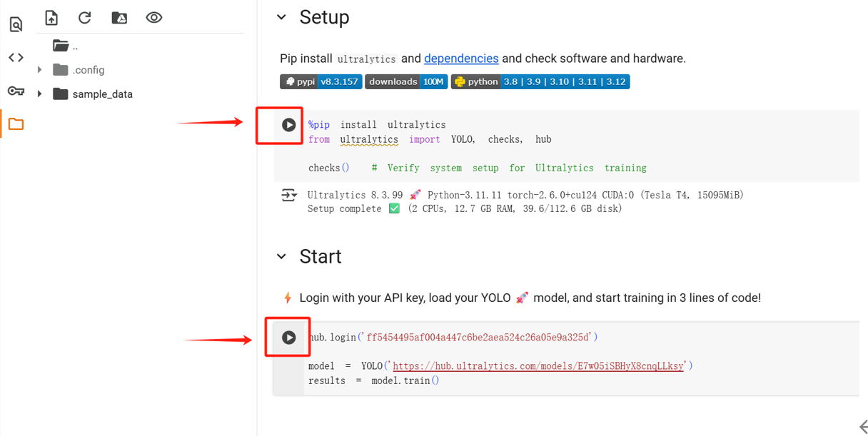Upload a file to session storage
The height and width of the screenshot is (444, 868).
click(51, 17)
